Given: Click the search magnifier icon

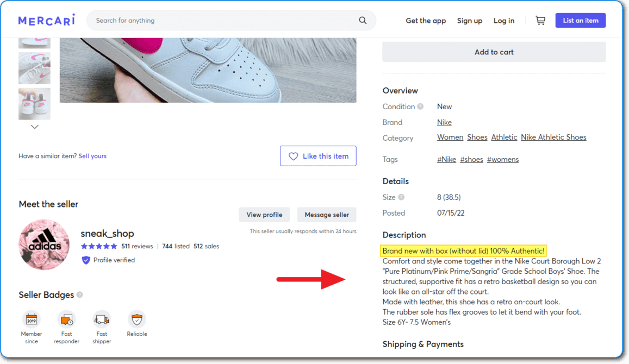Looking at the screenshot, I should (363, 21).
